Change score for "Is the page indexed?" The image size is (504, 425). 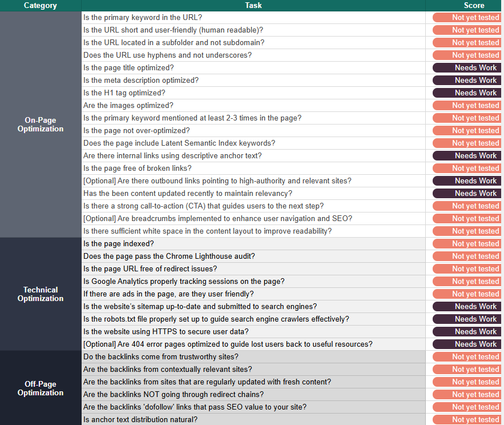(466, 244)
